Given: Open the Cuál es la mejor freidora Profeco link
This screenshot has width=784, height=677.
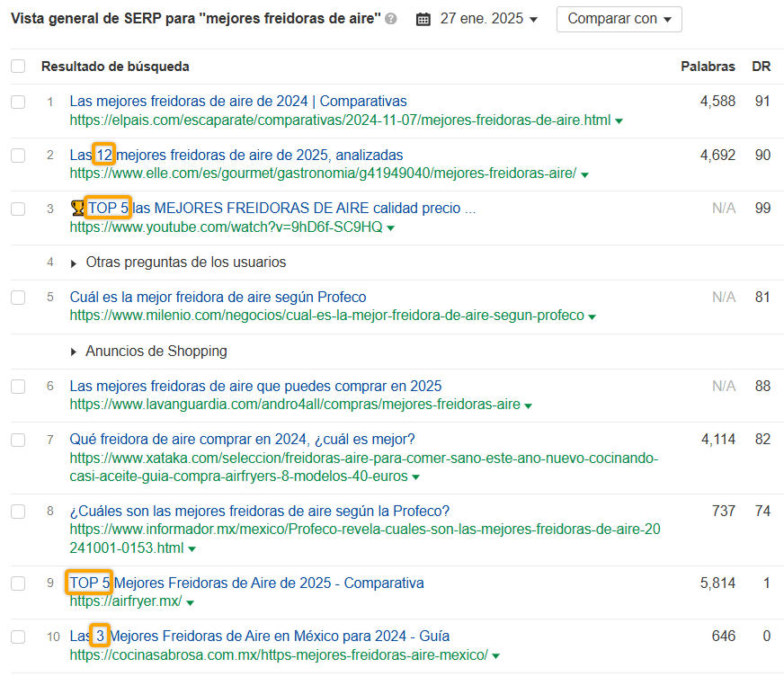Looking at the screenshot, I should pyautogui.click(x=218, y=297).
